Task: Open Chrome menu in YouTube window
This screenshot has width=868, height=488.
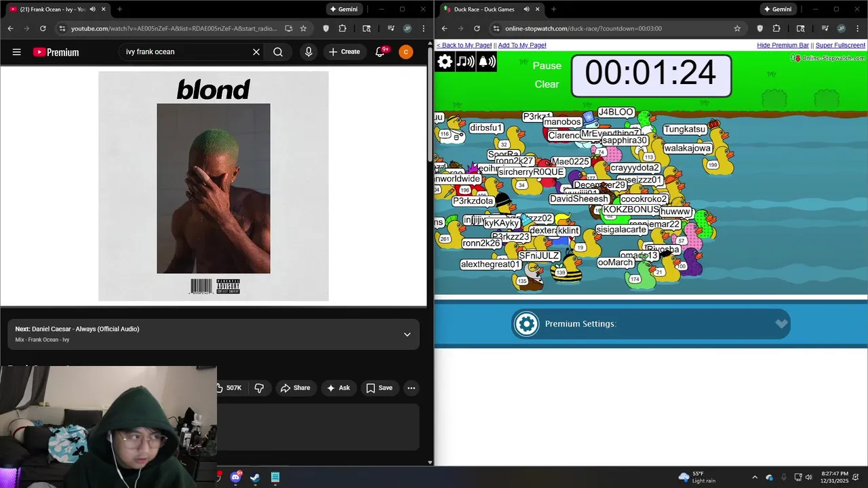Action: point(423,28)
